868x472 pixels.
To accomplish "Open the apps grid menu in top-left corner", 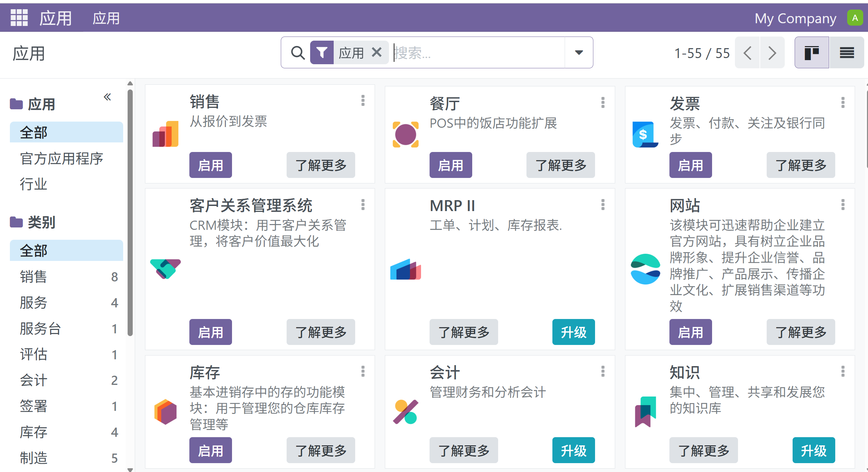I will (19, 17).
